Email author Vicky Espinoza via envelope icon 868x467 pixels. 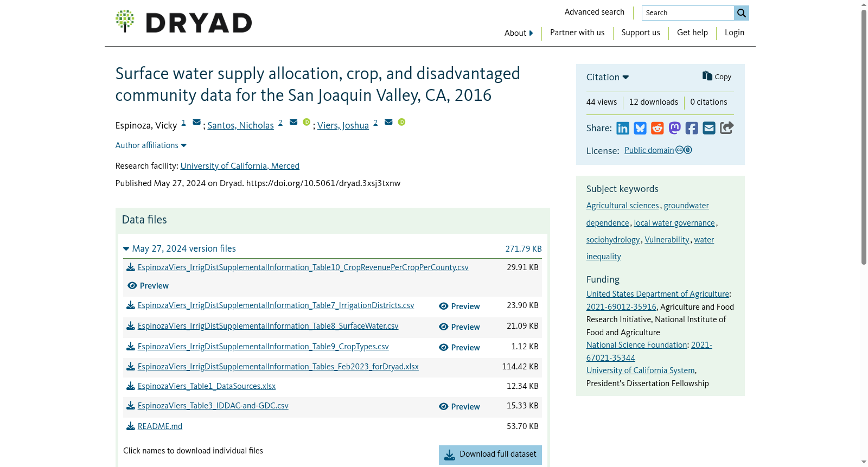pos(196,122)
